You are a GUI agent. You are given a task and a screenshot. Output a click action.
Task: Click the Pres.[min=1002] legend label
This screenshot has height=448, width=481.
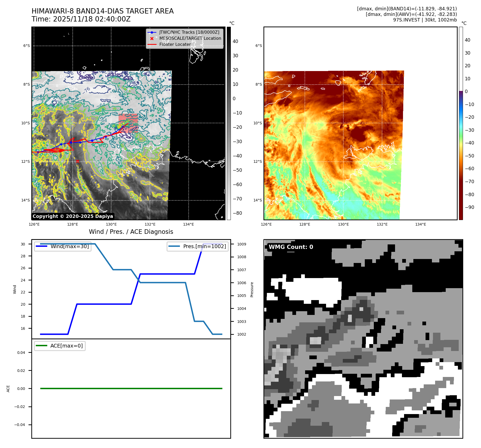point(204,246)
